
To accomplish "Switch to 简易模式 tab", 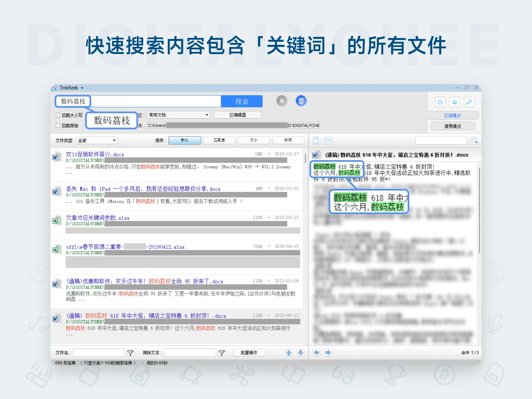I will click(453, 126).
